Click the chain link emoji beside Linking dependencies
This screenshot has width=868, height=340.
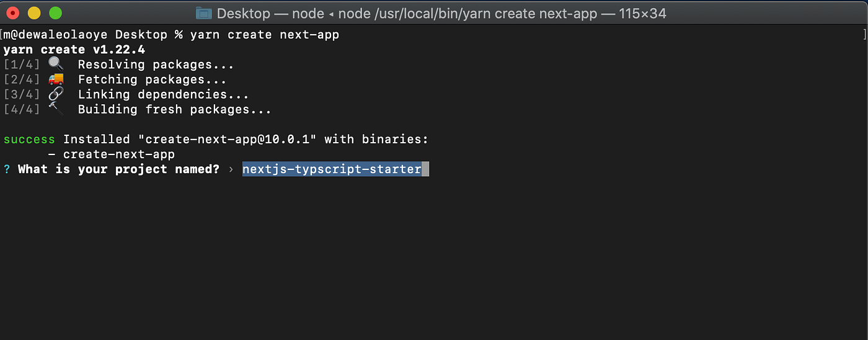click(x=56, y=94)
